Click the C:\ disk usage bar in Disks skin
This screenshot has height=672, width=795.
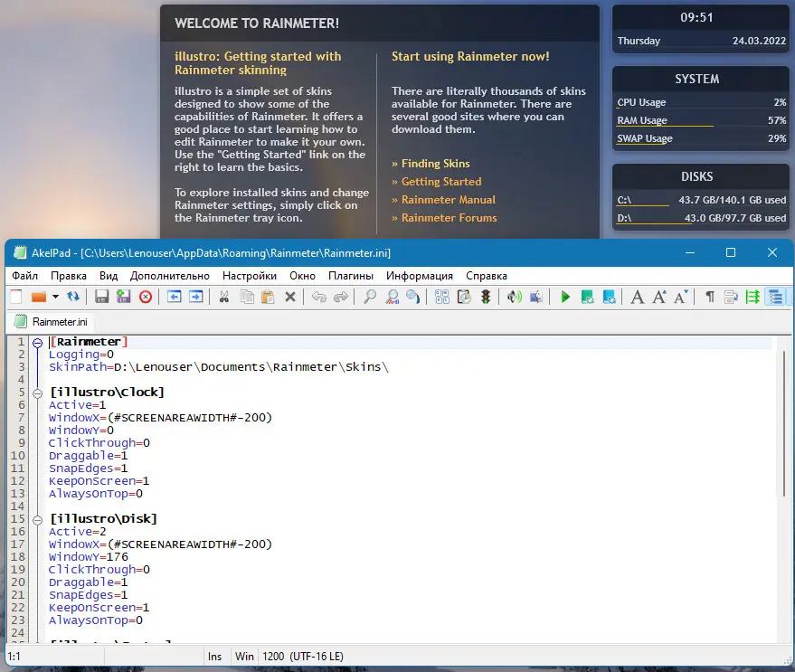point(701,205)
